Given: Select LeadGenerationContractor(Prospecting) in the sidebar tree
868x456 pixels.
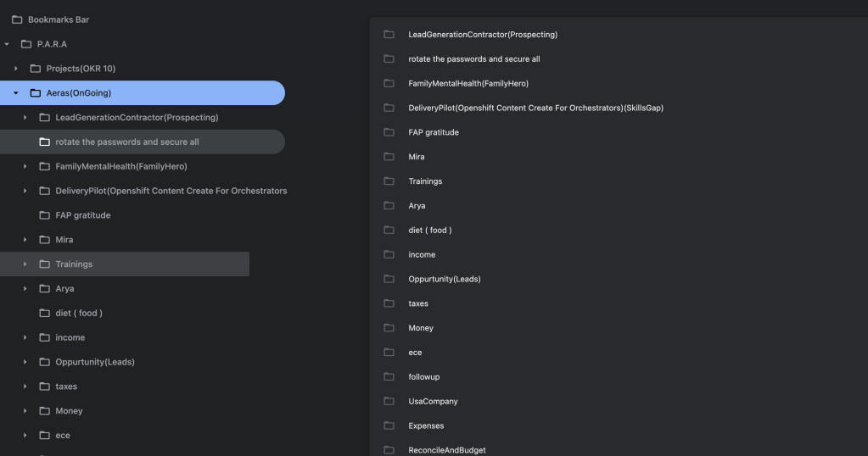Looking at the screenshot, I should 137,117.
